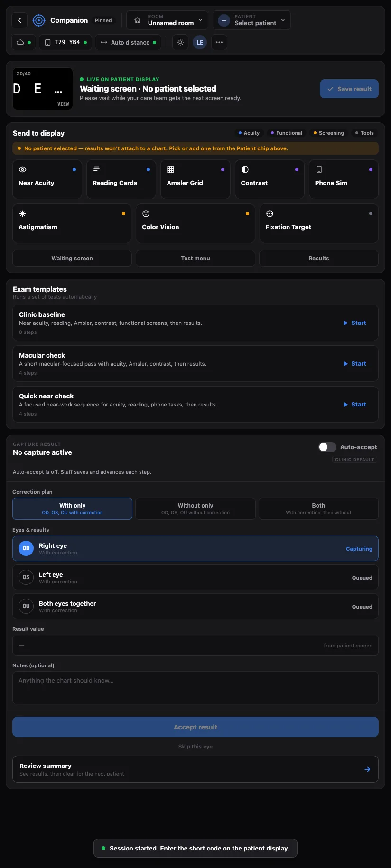Show the Results screen on display
This screenshot has width=391, height=868.
click(x=319, y=259)
